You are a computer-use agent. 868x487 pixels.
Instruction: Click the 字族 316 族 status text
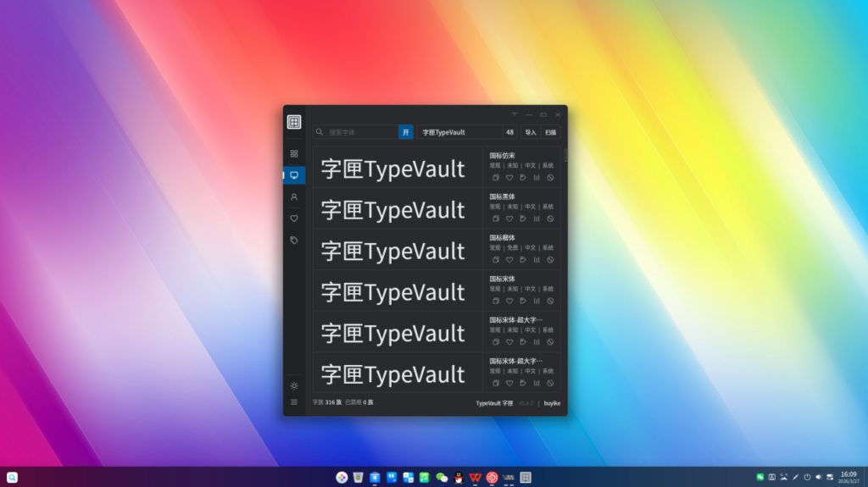click(x=327, y=402)
